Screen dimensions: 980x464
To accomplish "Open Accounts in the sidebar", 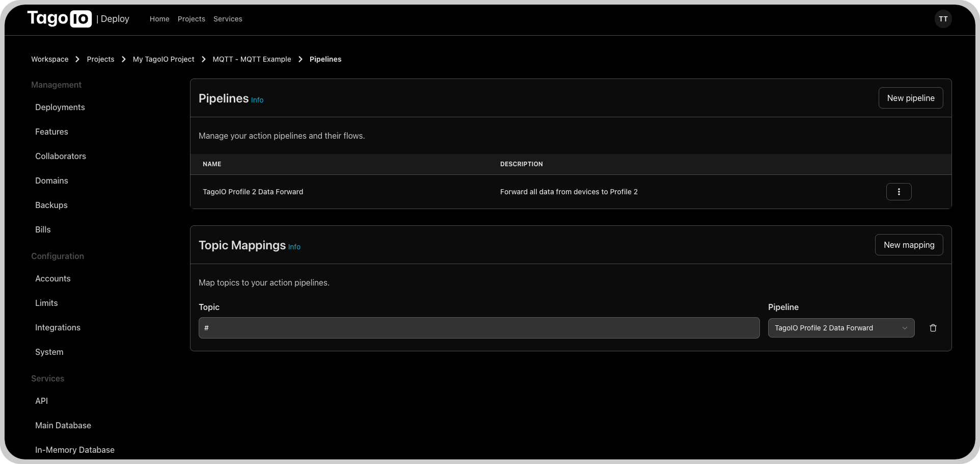I will [53, 278].
